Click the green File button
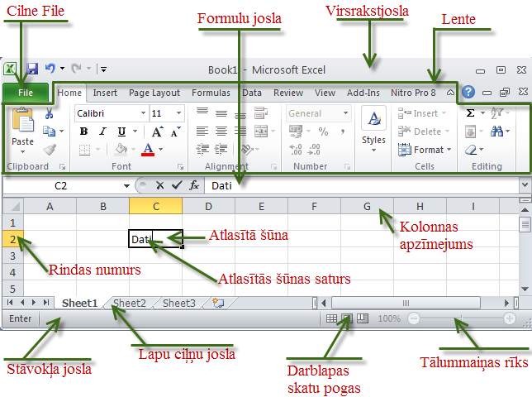The image size is (532, 397). click(25, 93)
